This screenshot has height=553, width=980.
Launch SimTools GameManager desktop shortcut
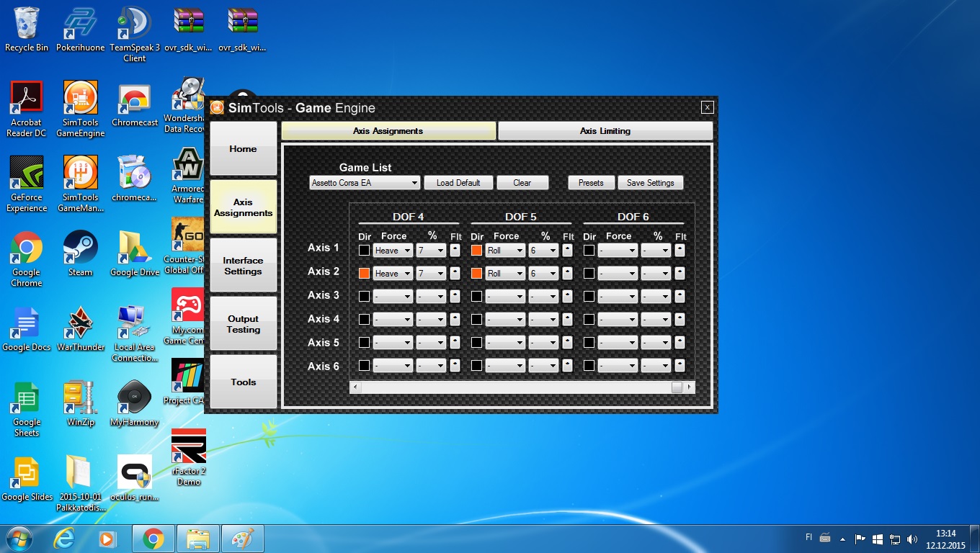pos(81,184)
